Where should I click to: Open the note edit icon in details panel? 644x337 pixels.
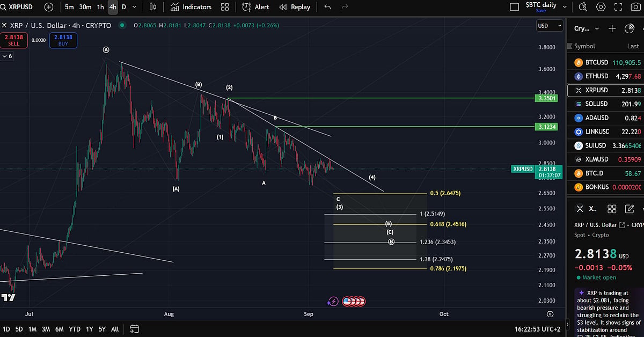point(630,209)
